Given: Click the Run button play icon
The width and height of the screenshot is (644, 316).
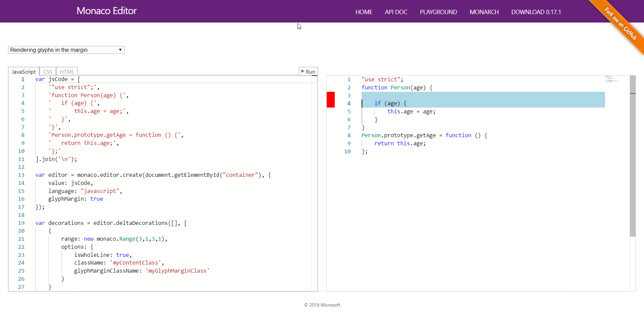Looking at the screenshot, I should (x=303, y=71).
